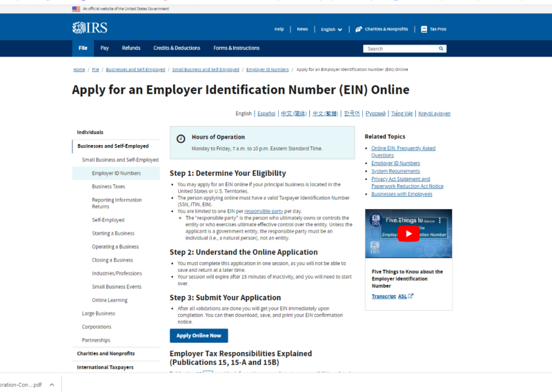552x392 pixels.
Task: Click the IRS logo in header
Action: coord(90,28)
